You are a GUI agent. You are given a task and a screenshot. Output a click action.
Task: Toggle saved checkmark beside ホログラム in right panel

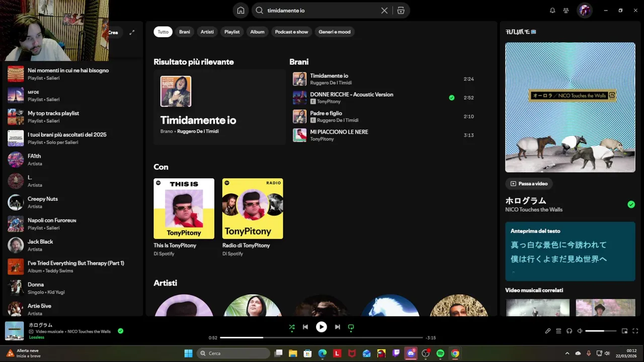coord(631,204)
